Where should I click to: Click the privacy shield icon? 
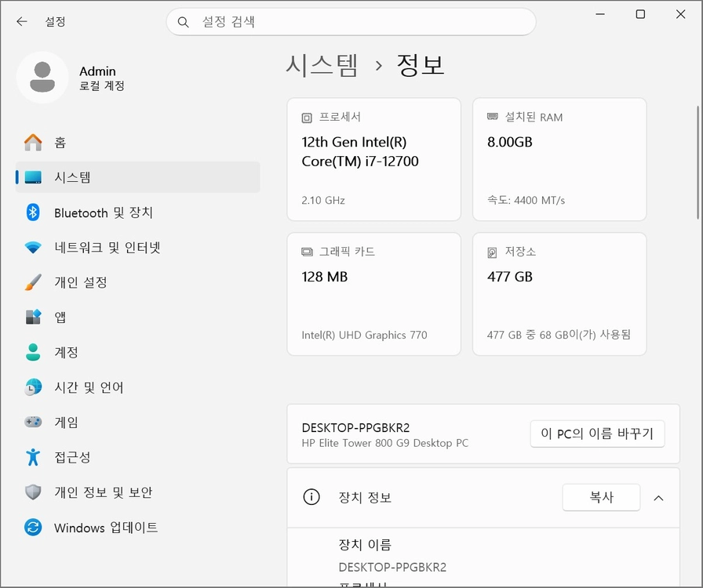(x=33, y=492)
